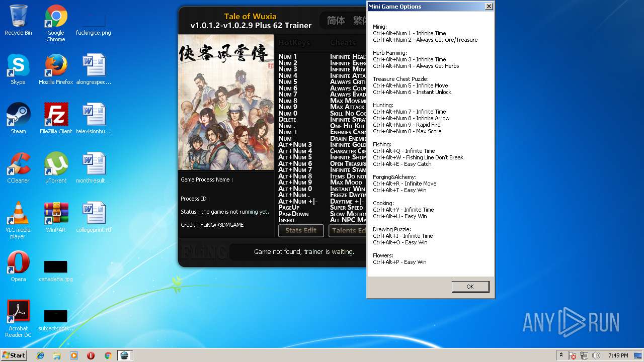The width and height of the screenshot is (644, 362).
Task: Click 'Ctrl+Alt+Num 9 - Rapid Fire' line
Action: (407, 125)
